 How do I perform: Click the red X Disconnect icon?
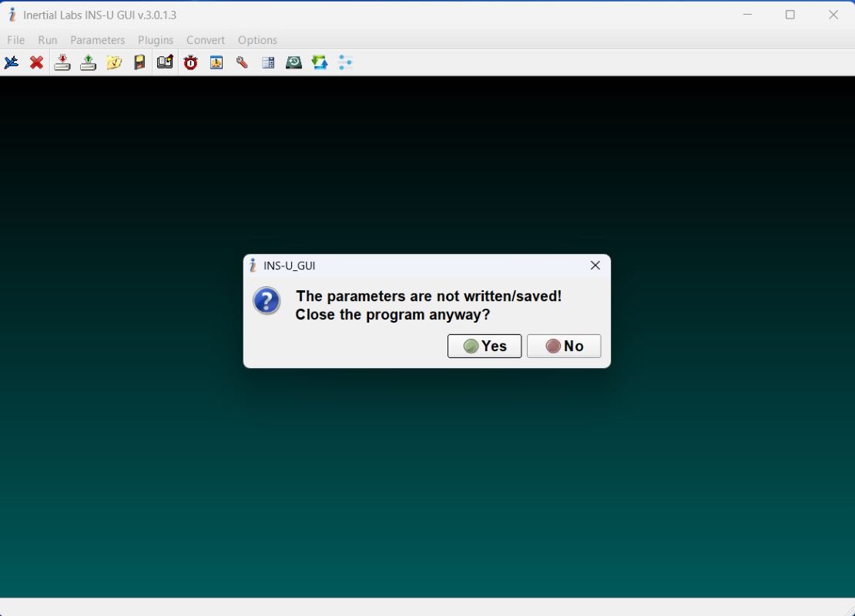pos(36,62)
